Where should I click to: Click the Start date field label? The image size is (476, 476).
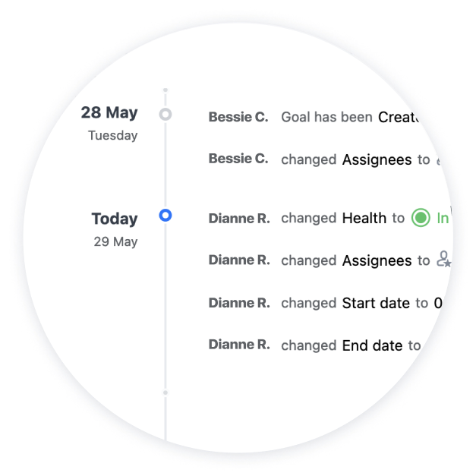tap(376, 303)
